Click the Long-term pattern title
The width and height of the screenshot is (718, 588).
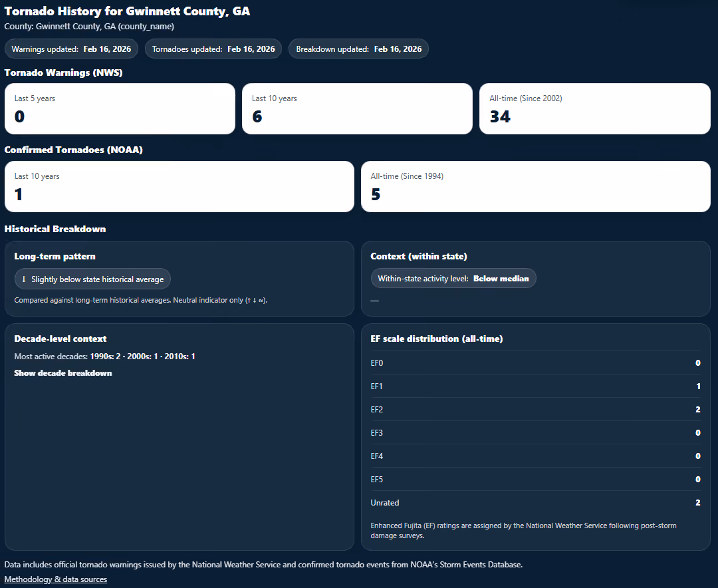55,257
